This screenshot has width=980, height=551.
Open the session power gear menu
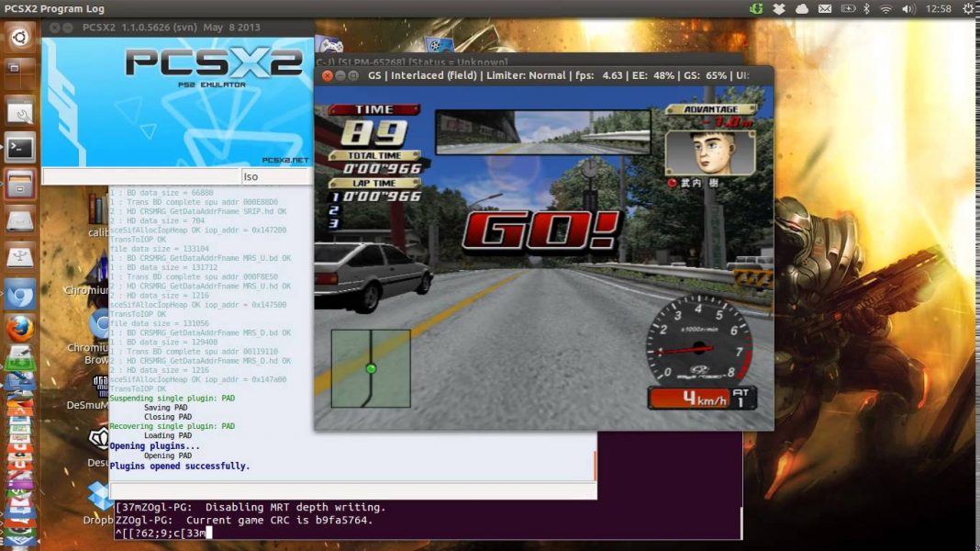[968, 9]
